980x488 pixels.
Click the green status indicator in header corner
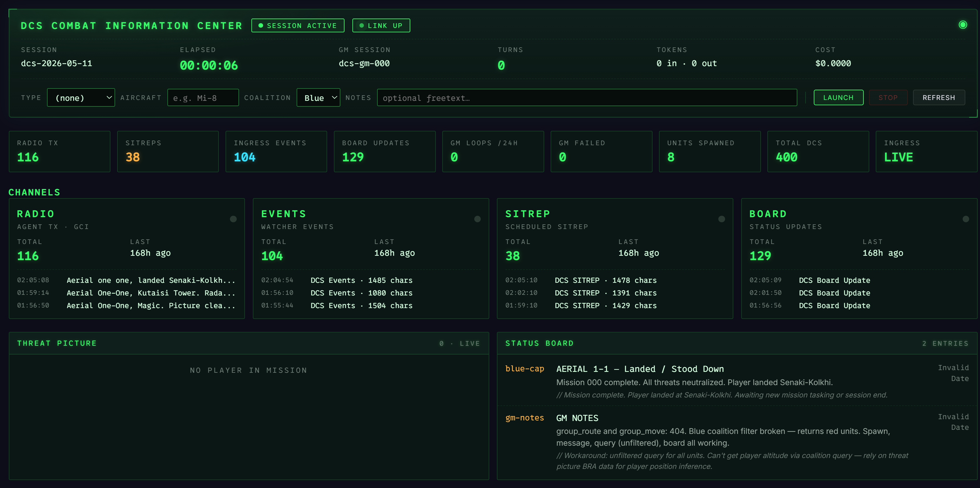point(962,25)
